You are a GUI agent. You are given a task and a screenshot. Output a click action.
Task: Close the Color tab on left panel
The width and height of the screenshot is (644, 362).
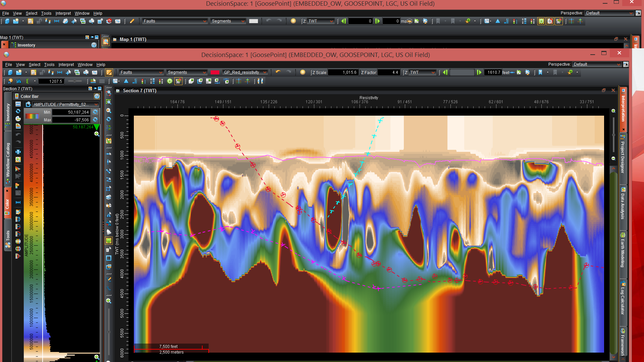pyautogui.click(x=7, y=191)
